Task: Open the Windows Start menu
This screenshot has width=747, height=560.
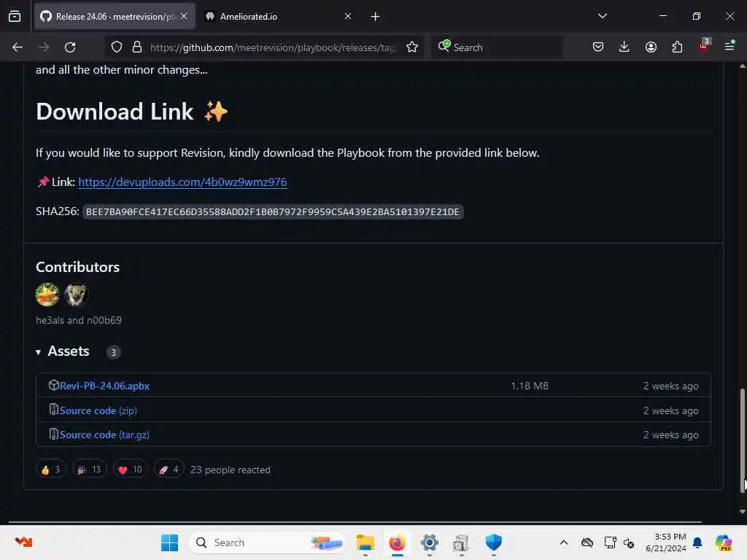Action: pyautogui.click(x=169, y=542)
